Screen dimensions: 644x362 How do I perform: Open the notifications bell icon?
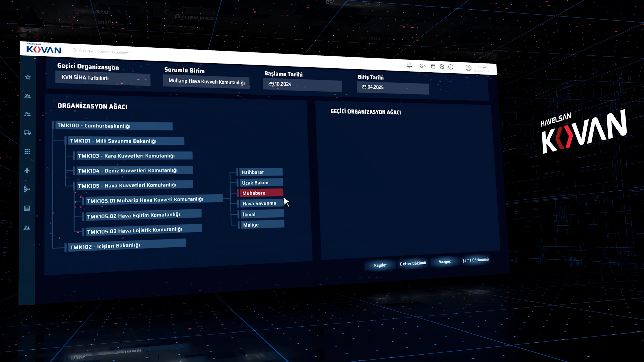[x=409, y=65]
